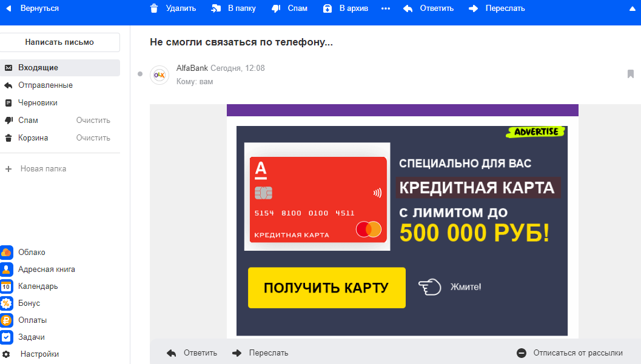Click the back arrow icon next to Вернуться
The image size is (641, 364).
click(x=8, y=8)
